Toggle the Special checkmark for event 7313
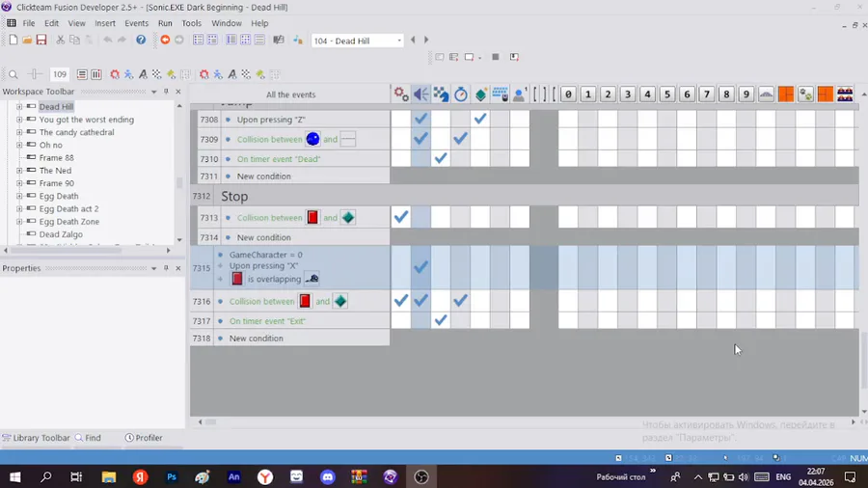The height and width of the screenshot is (488, 868). tap(401, 217)
